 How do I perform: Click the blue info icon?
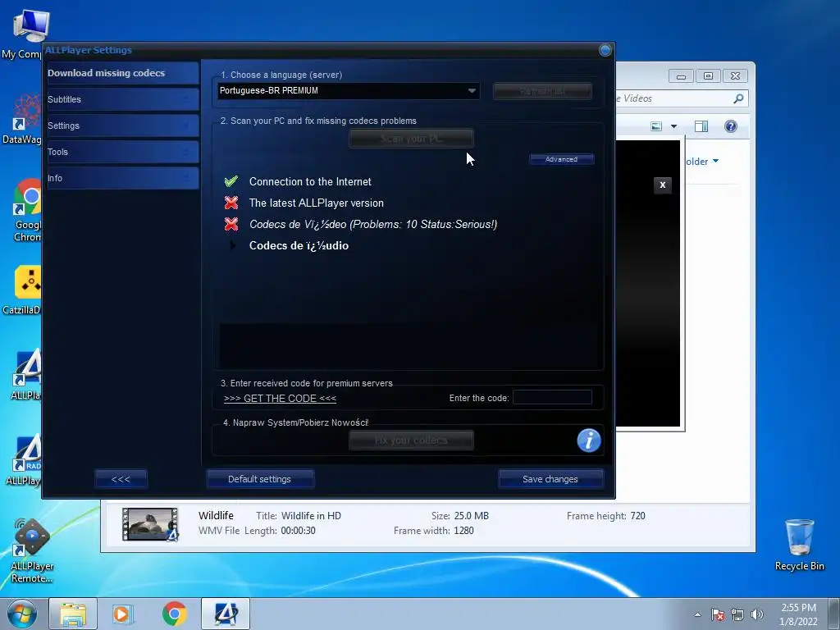589,441
